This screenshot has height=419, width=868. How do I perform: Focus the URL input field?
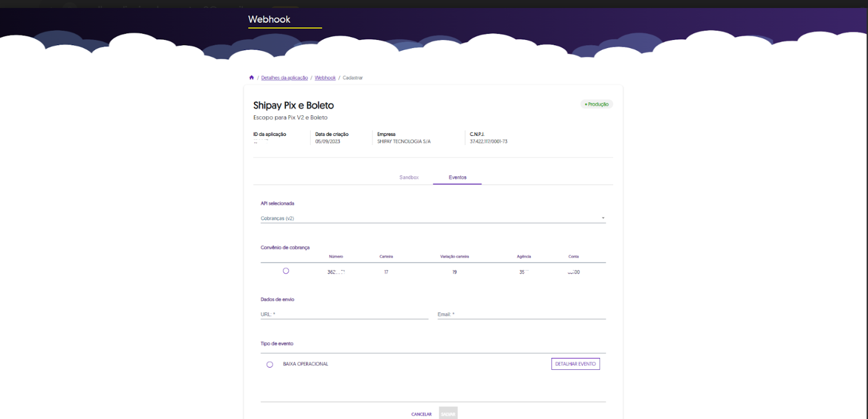pos(344,314)
